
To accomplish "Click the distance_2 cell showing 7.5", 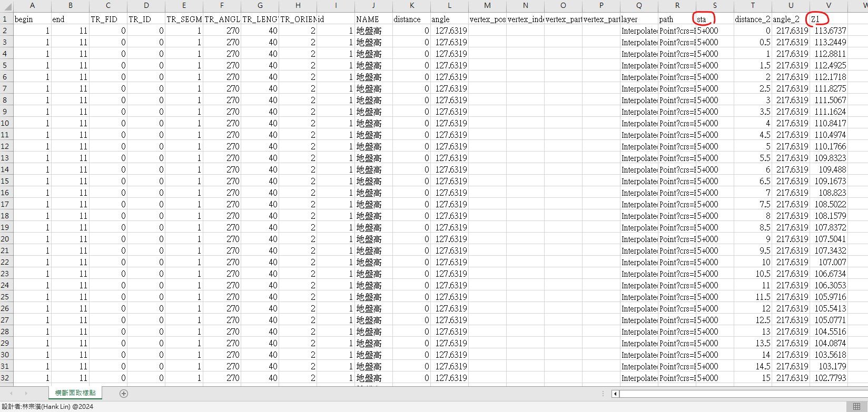I will point(753,204).
